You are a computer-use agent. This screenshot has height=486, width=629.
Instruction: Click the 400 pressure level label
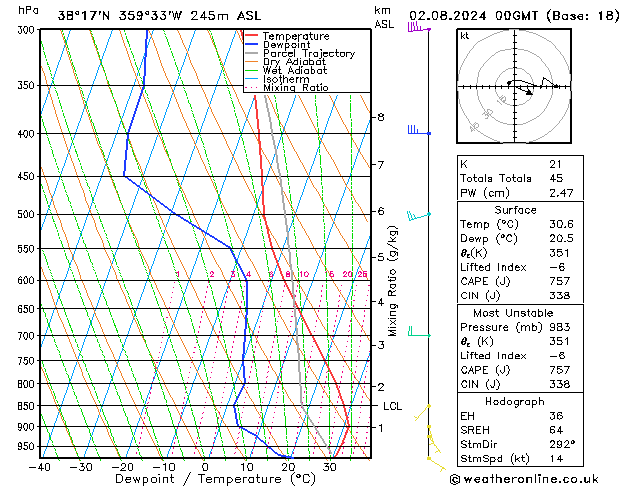pyautogui.click(x=28, y=134)
